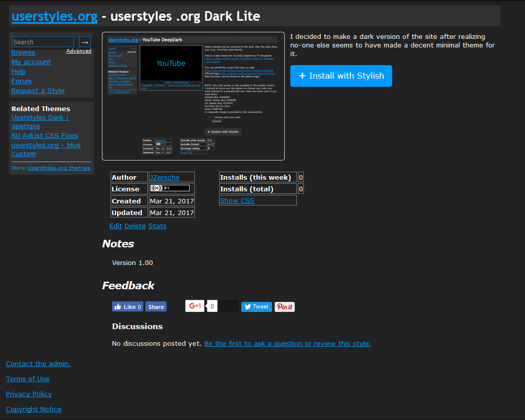Click the Creative Commons BY license badge

click(x=170, y=188)
